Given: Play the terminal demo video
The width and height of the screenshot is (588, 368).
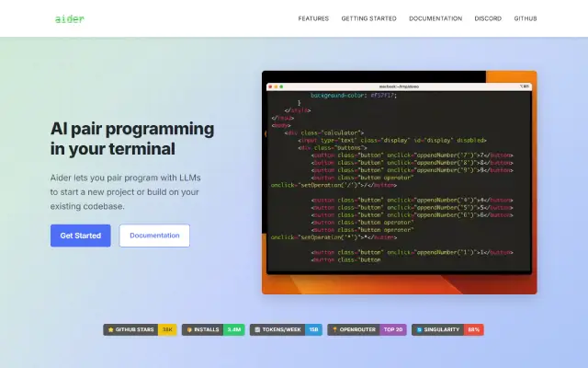Looking at the screenshot, I should 400,182.
